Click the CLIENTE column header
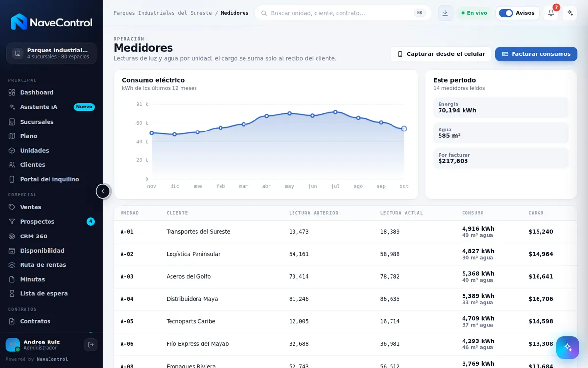Image resolution: width=588 pixels, height=368 pixels. point(177,213)
